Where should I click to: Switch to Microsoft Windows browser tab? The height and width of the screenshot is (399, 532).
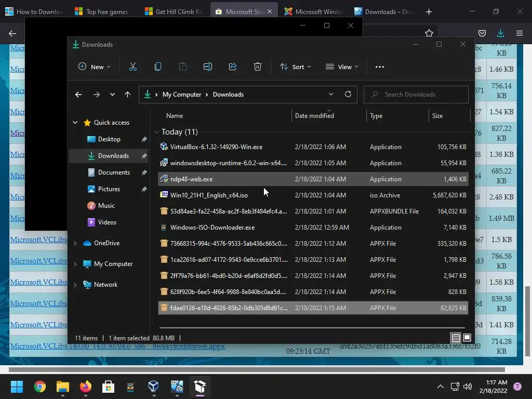point(313,11)
